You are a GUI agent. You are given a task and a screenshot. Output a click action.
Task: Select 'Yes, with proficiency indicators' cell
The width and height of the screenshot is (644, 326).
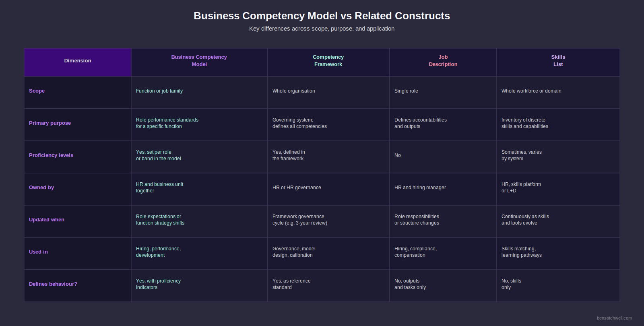click(199, 286)
